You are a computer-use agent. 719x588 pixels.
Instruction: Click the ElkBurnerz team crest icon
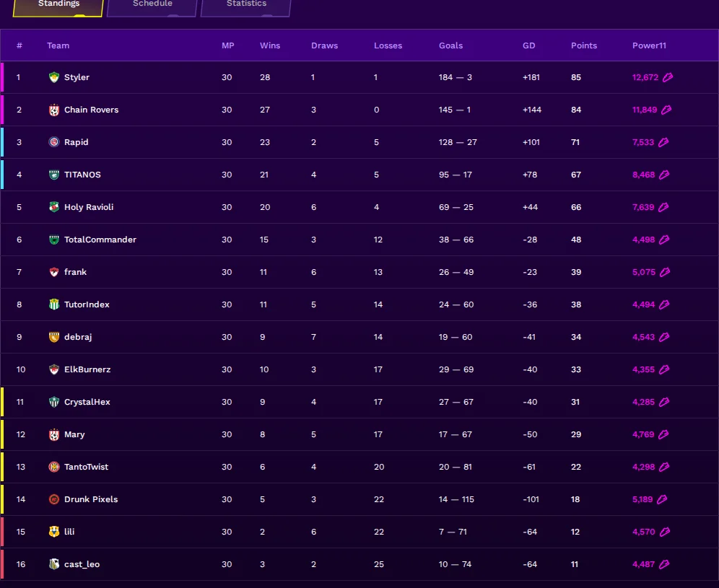click(x=54, y=369)
